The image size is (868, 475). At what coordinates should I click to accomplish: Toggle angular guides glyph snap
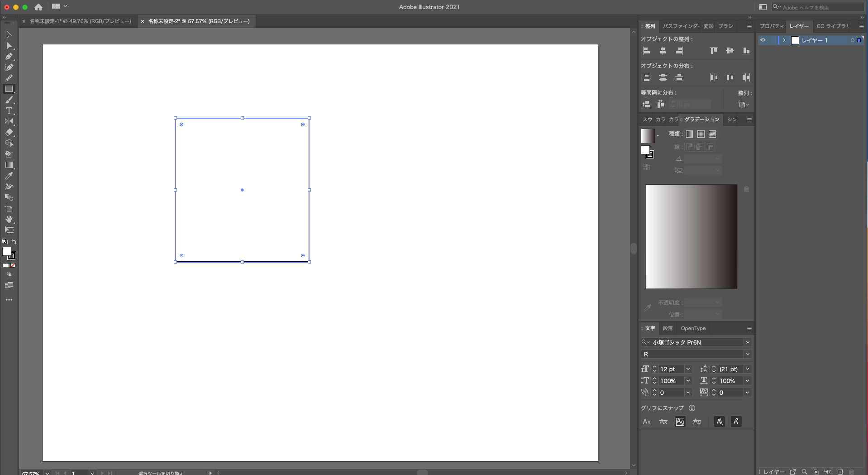click(720, 422)
